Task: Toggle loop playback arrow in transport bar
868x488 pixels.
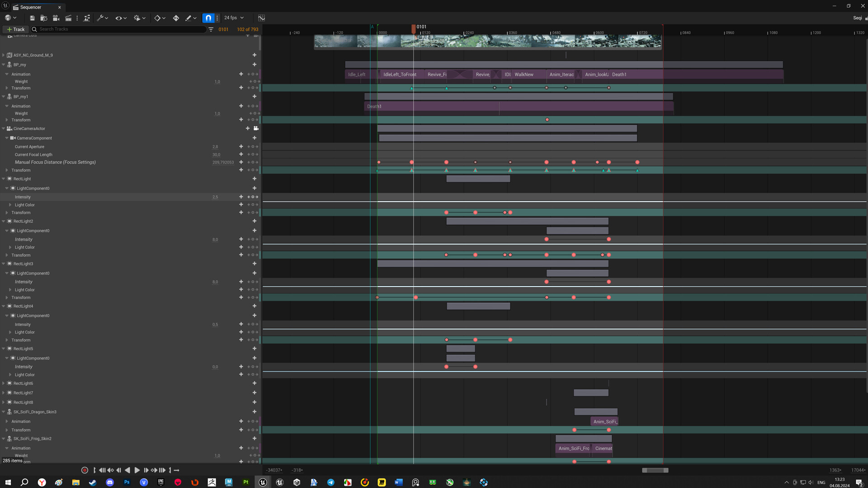Action: coord(176,470)
